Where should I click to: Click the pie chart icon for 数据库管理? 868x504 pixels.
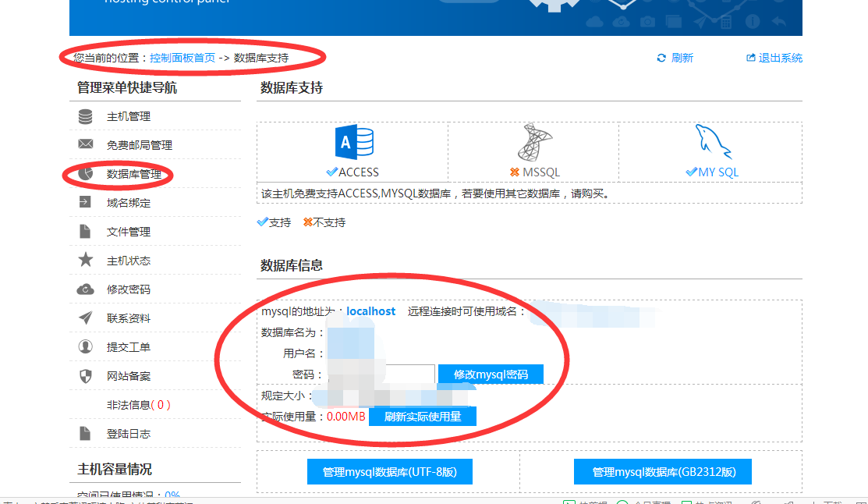[x=85, y=174]
